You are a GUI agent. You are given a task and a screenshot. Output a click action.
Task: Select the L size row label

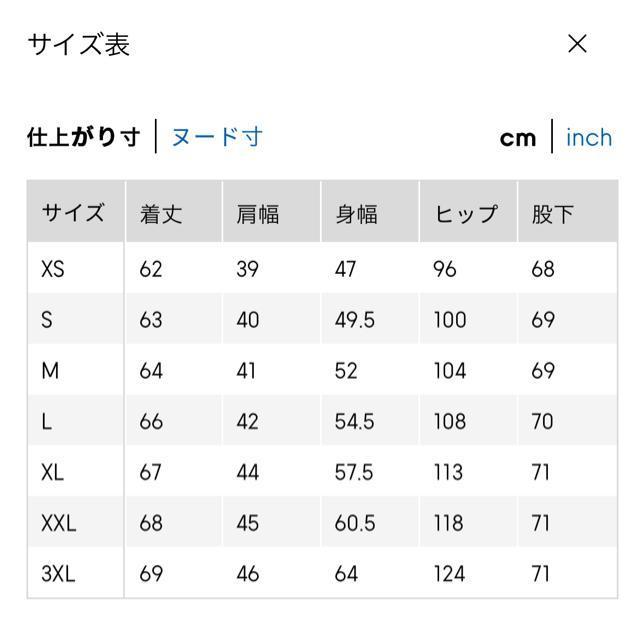pyautogui.click(x=46, y=422)
